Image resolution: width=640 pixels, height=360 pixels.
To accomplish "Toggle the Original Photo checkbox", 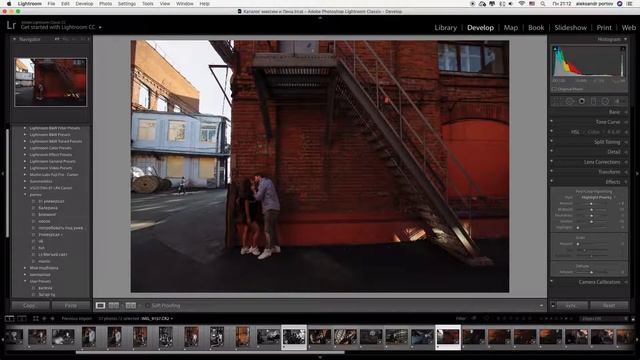I will click(554, 89).
